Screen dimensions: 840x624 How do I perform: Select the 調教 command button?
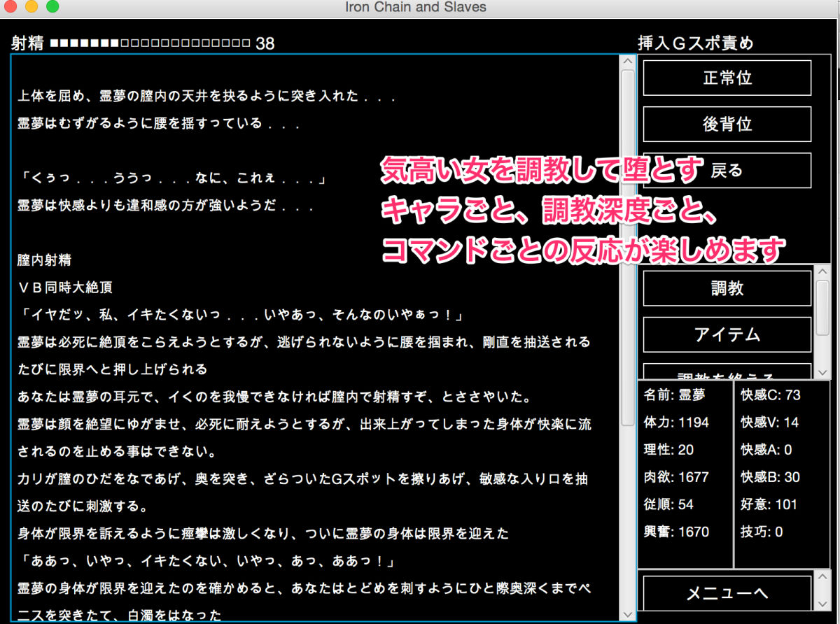click(727, 288)
